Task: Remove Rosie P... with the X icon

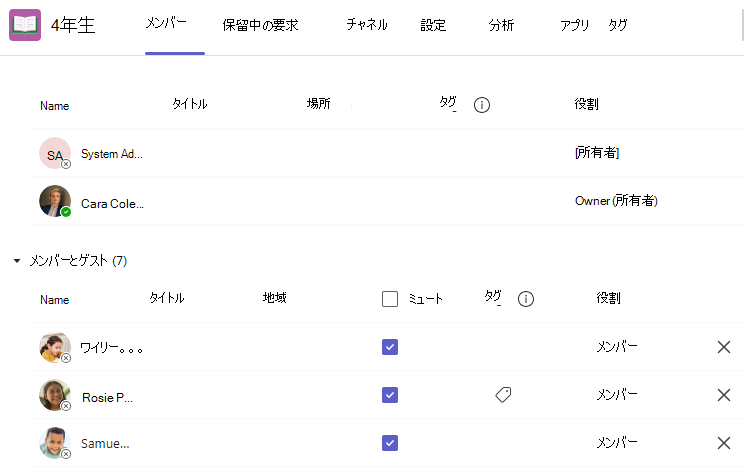Action: pyautogui.click(x=724, y=395)
